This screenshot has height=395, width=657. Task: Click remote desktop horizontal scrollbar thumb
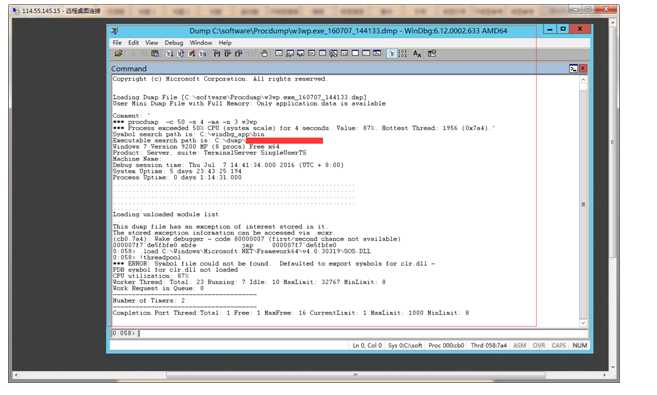click(355, 375)
